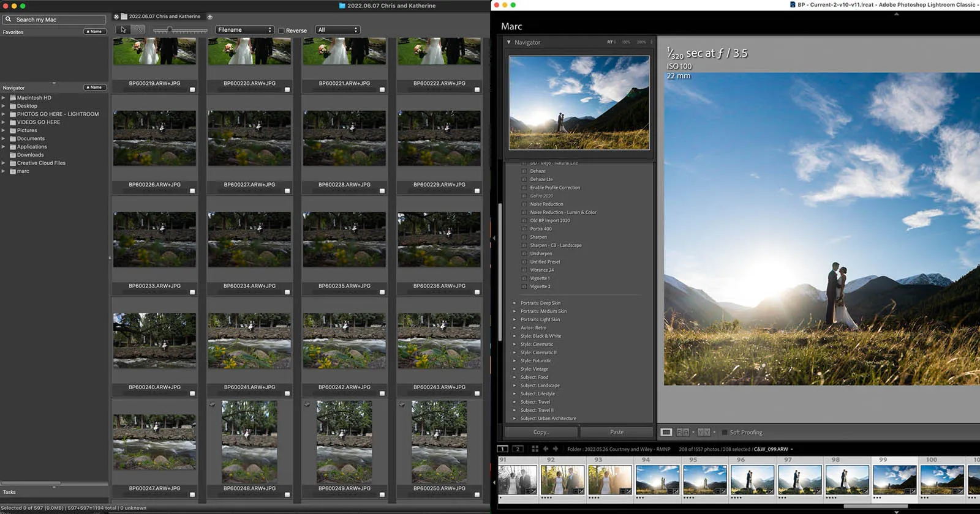The width and height of the screenshot is (980, 514).
Task: Tick the selection box for BP600249.ARW+JPG
Action: point(382,495)
